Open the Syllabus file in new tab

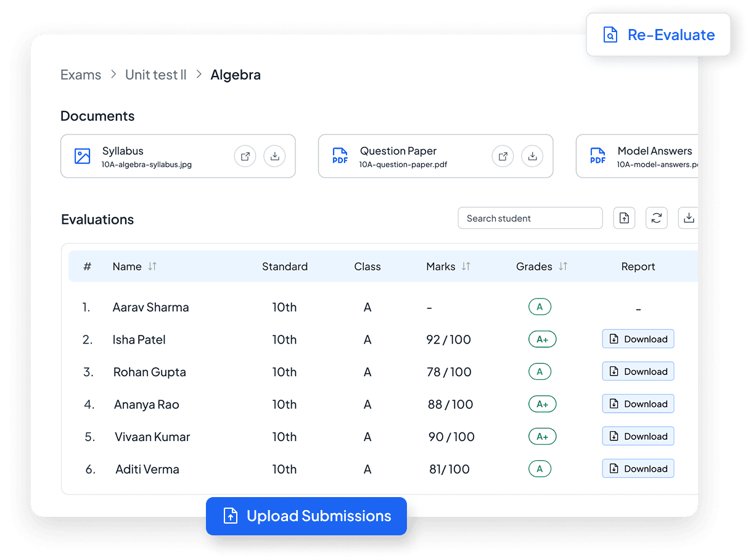tap(245, 156)
